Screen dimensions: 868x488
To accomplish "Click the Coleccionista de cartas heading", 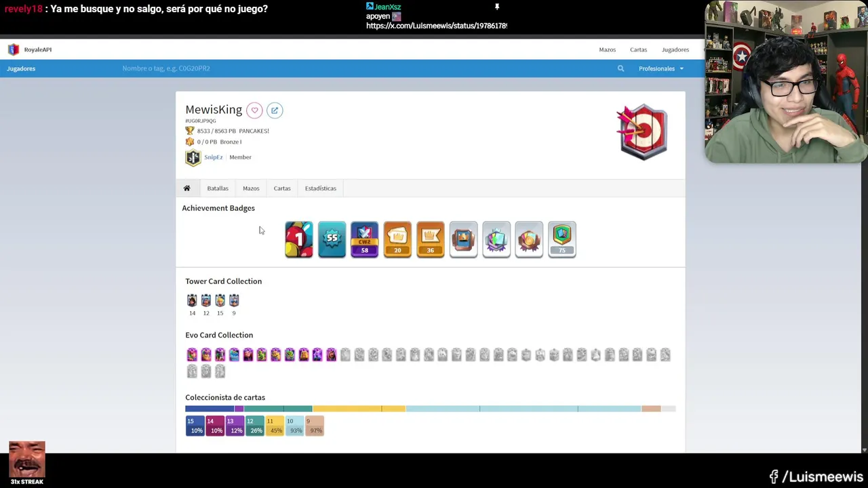I will coord(225,398).
